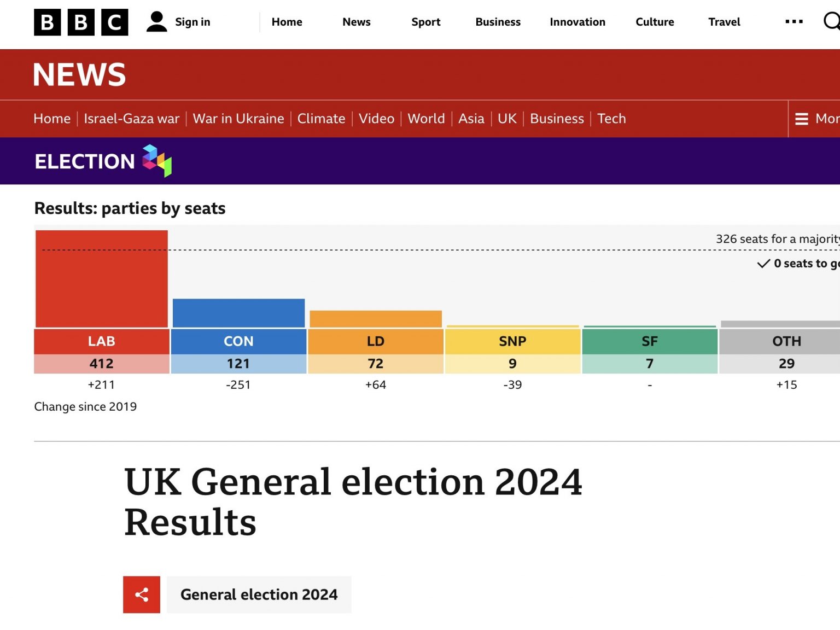Screen dimensions: 840x630
Task: Click the blue CON party label
Action: (238, 341)
